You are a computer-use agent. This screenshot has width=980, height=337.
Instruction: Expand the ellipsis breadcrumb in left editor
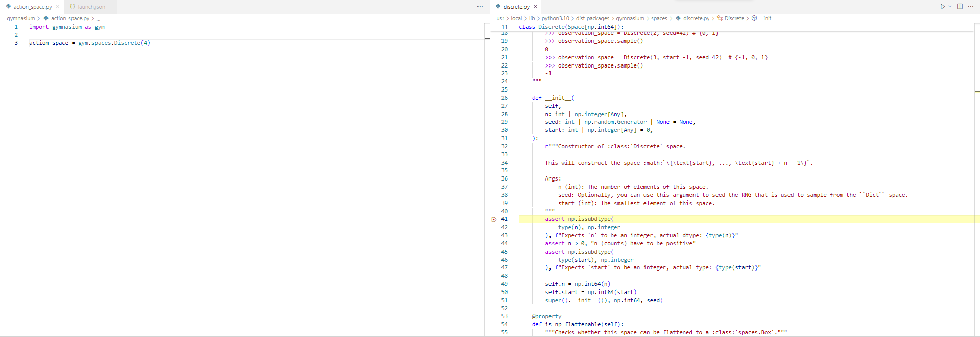(99, 18)
